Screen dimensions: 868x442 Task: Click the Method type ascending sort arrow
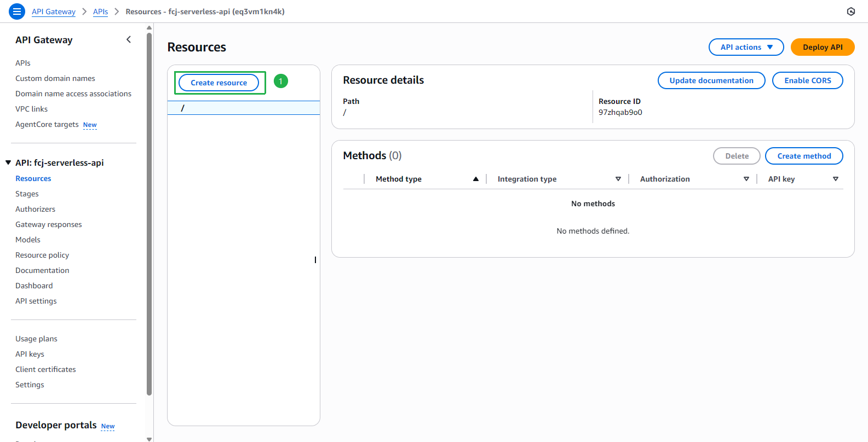[476, 179]
